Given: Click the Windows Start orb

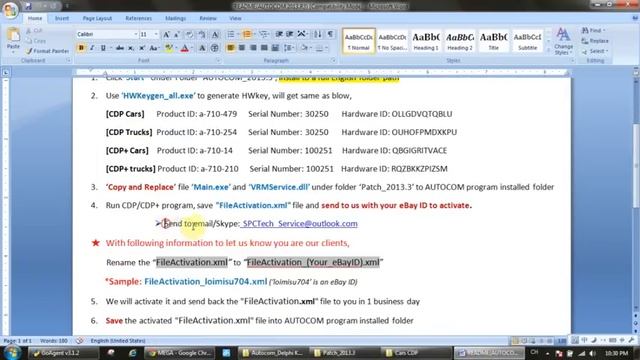Looking at the screenshot, I should coord(12,353).
